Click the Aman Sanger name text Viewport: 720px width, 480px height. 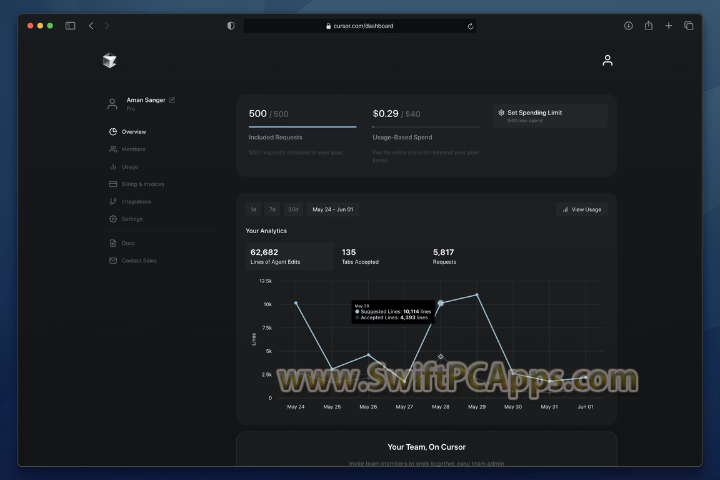[146, 100]
